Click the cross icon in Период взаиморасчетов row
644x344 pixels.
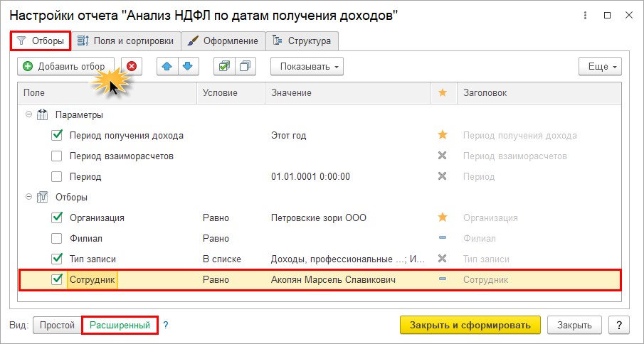pyautogui.click(x=443, y=156)
